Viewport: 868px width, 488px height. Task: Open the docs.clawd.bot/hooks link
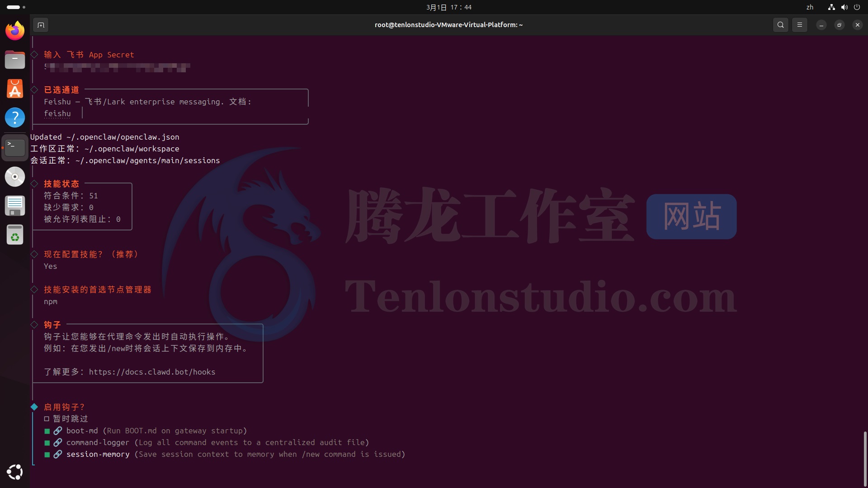(x=152, y=372)
